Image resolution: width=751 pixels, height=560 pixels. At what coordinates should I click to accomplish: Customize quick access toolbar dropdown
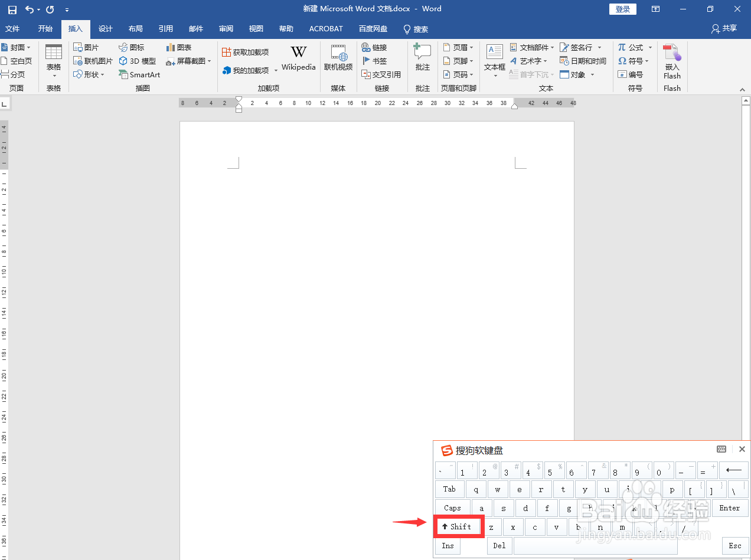(67, 10)
